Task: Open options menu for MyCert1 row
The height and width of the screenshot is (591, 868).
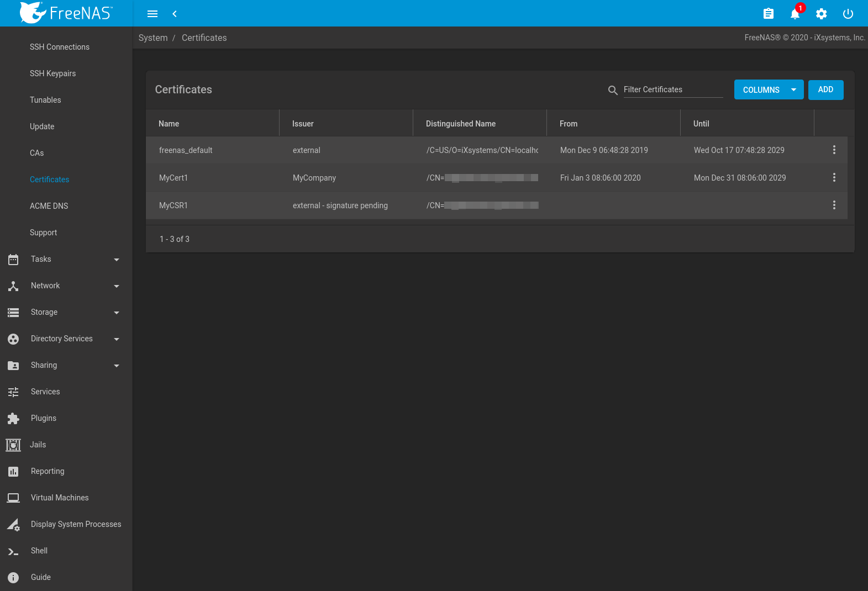Action: point(834,177)
